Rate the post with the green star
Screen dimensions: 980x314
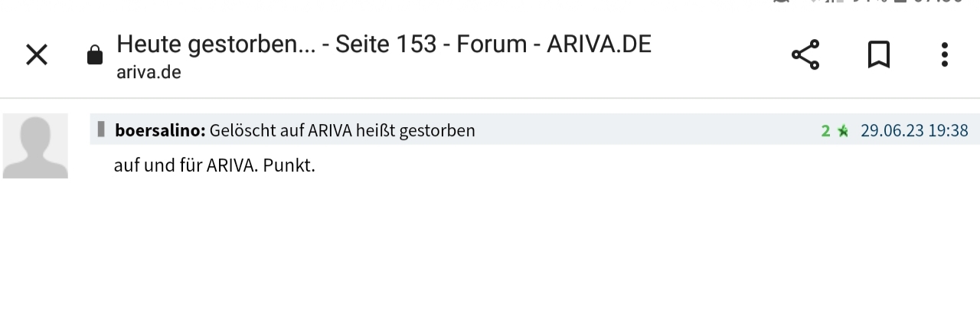pos(843,131)
